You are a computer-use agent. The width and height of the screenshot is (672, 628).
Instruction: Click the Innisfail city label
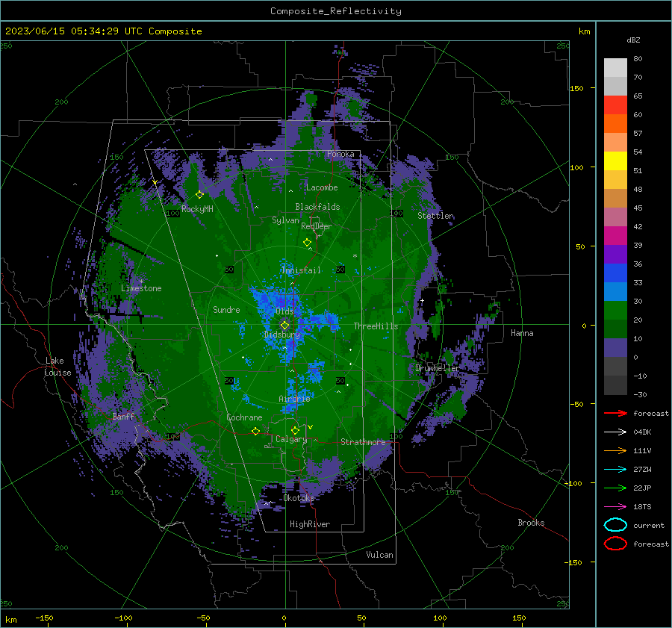tap(302, 270)
